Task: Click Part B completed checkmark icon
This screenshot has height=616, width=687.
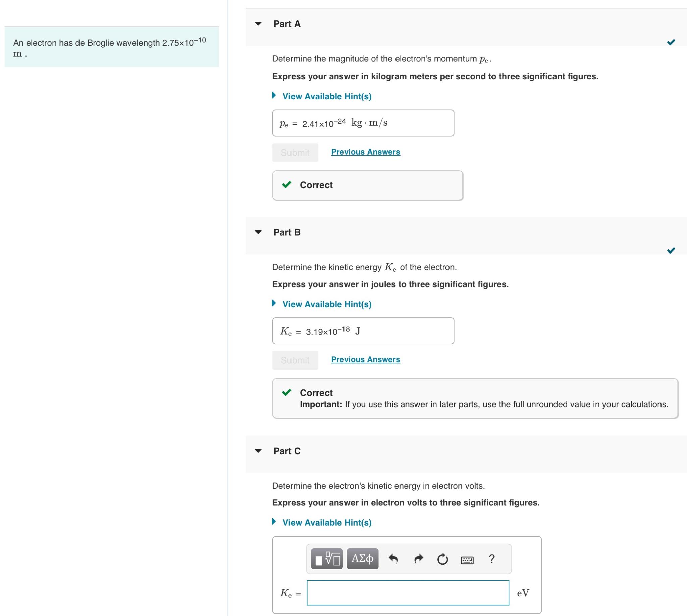Action: [x=671, y=250]
